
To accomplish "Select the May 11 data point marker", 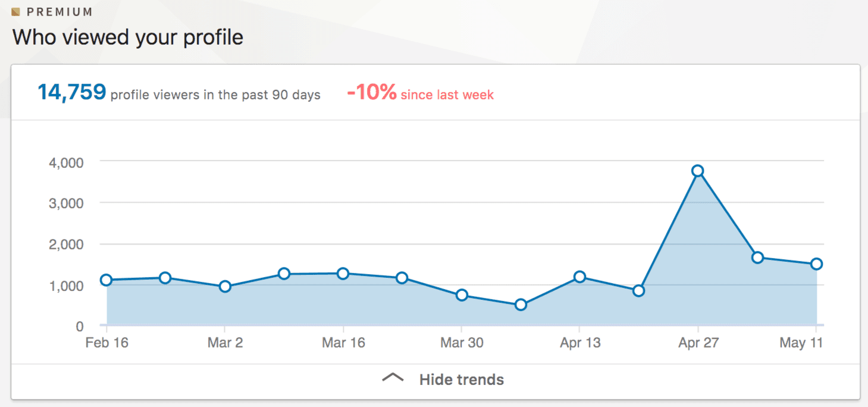I will coord(816,263).
